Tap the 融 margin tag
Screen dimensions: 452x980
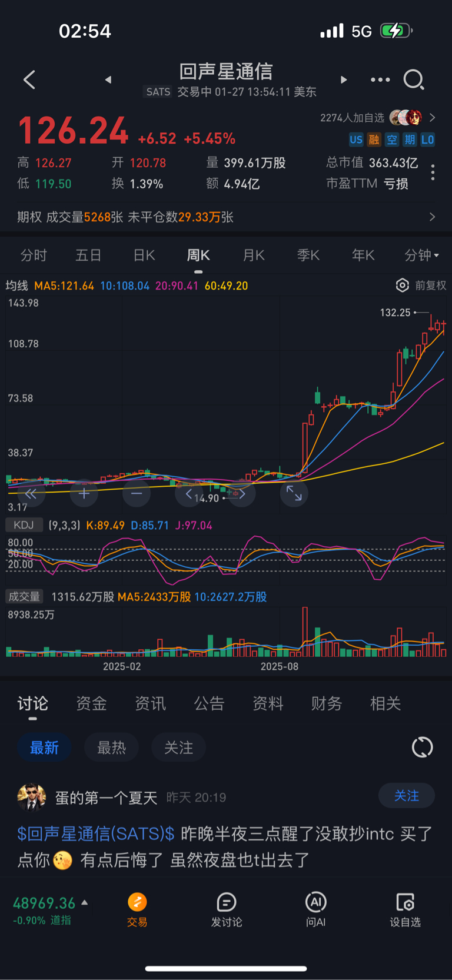pyautogui.click(x=374, y=139)
